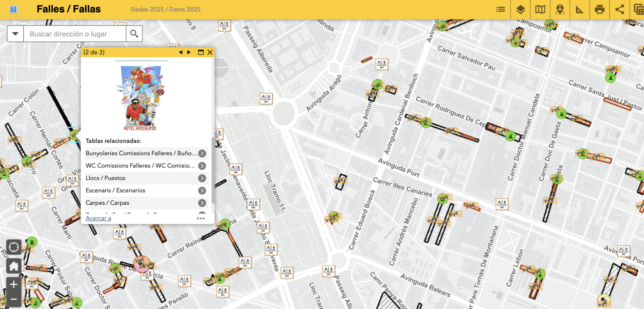This screenshot has width=644, height=309.
Task: Print the current map
Action: pyautogui.click(x=600, y=9)
